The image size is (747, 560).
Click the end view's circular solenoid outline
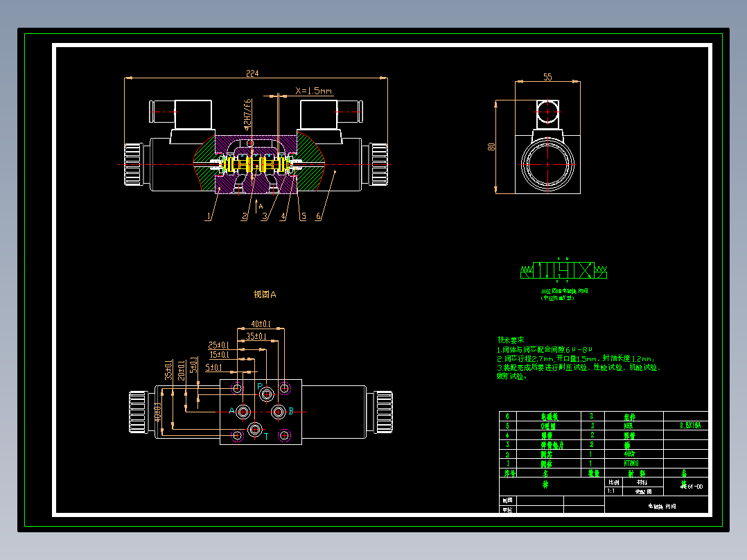click(548, 164)
